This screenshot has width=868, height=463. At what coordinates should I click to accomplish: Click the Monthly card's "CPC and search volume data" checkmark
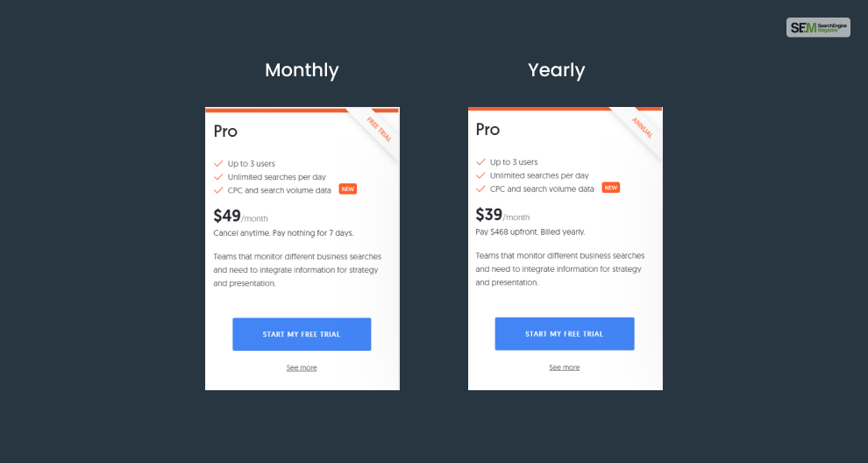tap(218, 189)
